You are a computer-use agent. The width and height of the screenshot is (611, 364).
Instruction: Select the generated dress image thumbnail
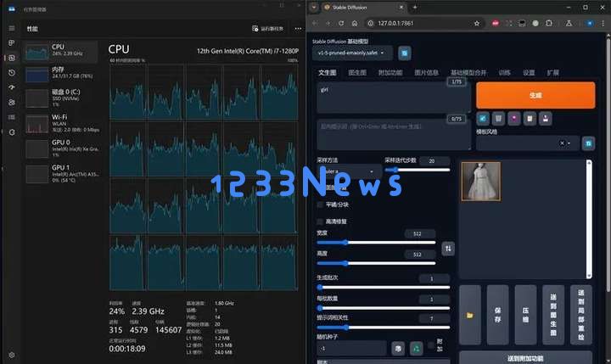481,182
